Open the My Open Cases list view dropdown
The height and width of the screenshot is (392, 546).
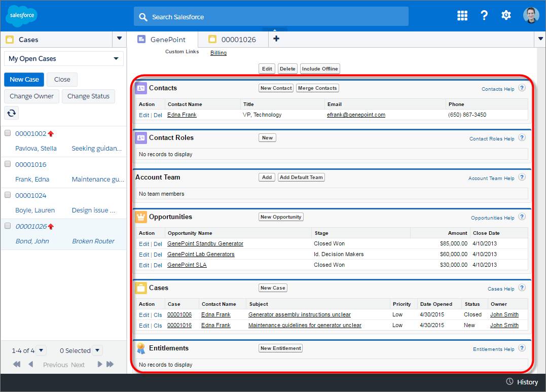point(64,58)
